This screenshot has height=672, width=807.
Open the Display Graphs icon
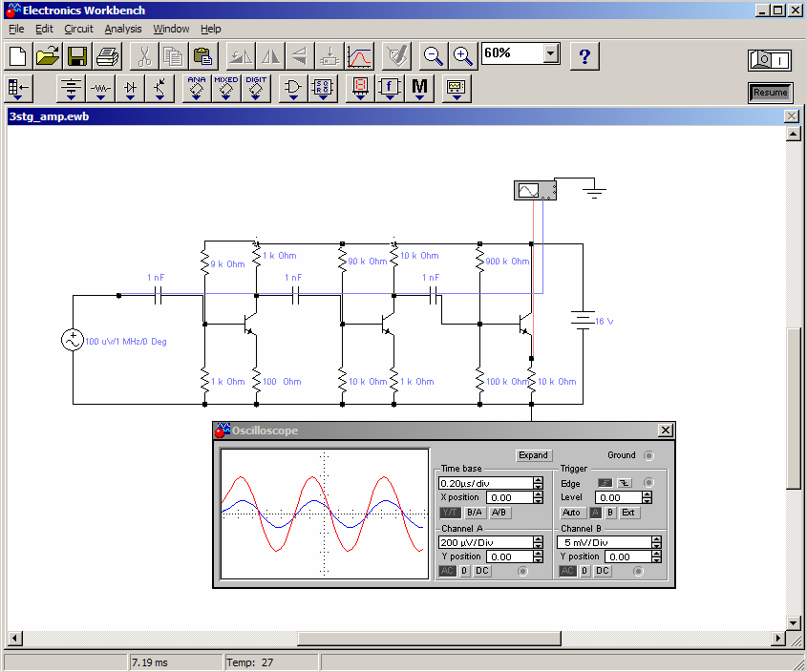360,56
